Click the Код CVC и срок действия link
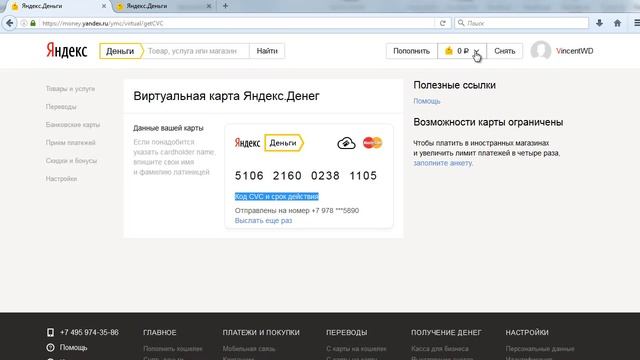640x360 pixels. point(277,196)
